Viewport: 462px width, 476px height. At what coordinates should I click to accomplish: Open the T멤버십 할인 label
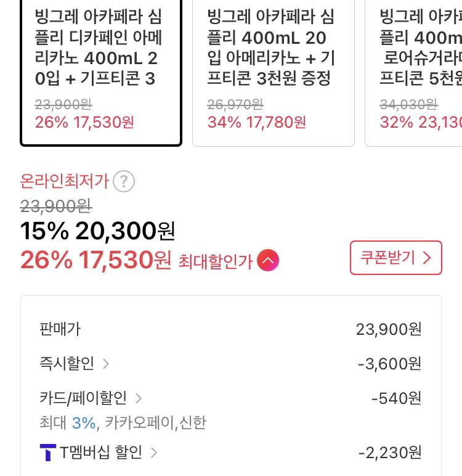[x=101, y=453]
